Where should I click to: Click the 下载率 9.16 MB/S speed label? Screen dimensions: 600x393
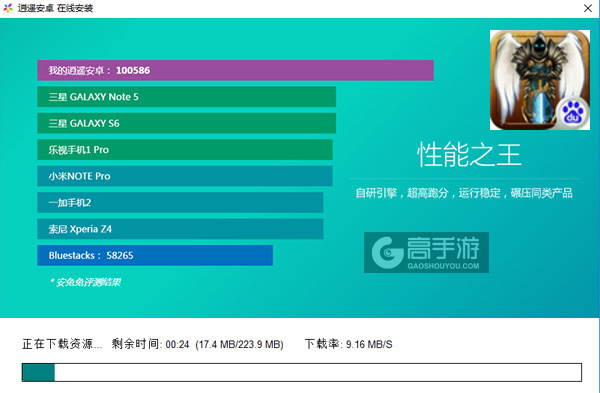348,344
